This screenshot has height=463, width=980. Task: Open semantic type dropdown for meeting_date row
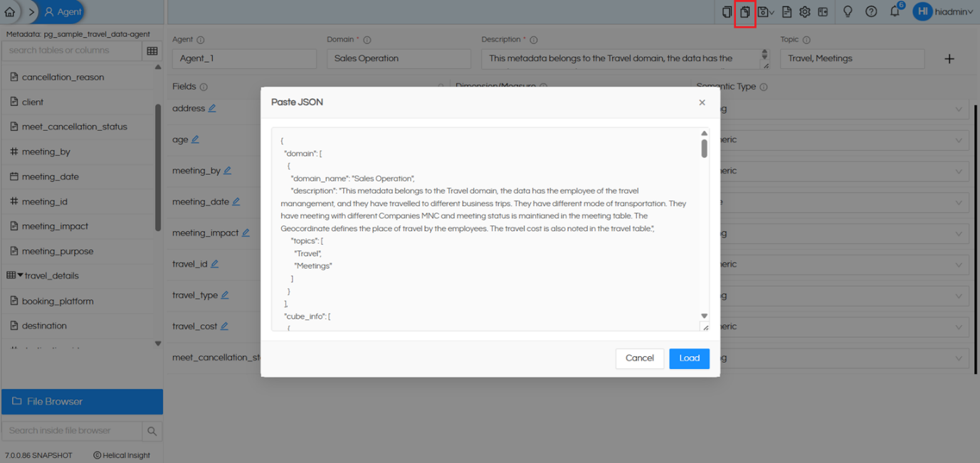pyautogui.click(x=958, y=203)
